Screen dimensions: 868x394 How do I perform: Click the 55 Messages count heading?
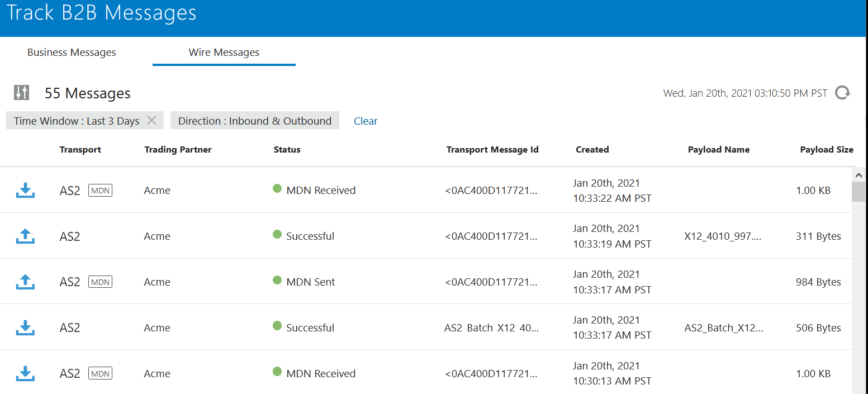[x=88, y=93]
